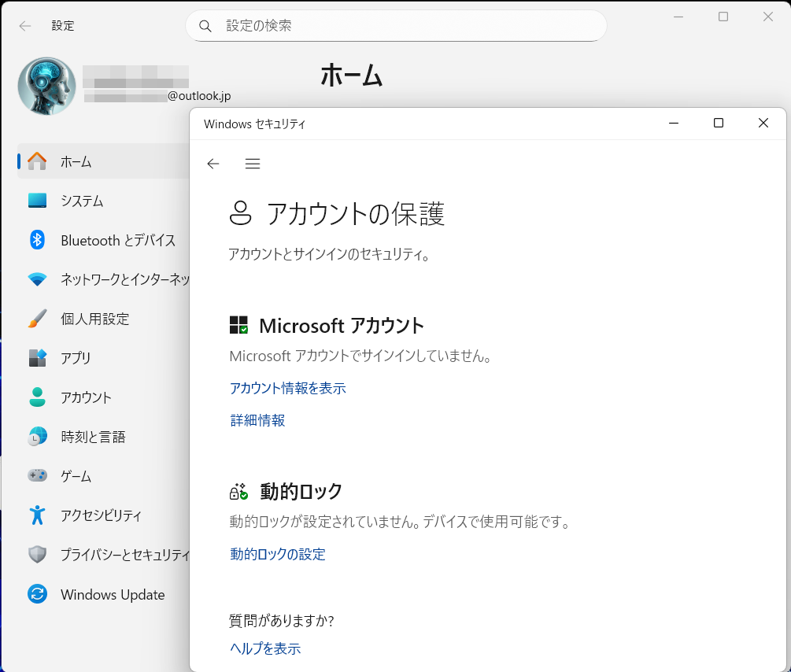The image size is (791, 672).
Task: Click the time and language globe icon
Action: click(x=37, y=437)
